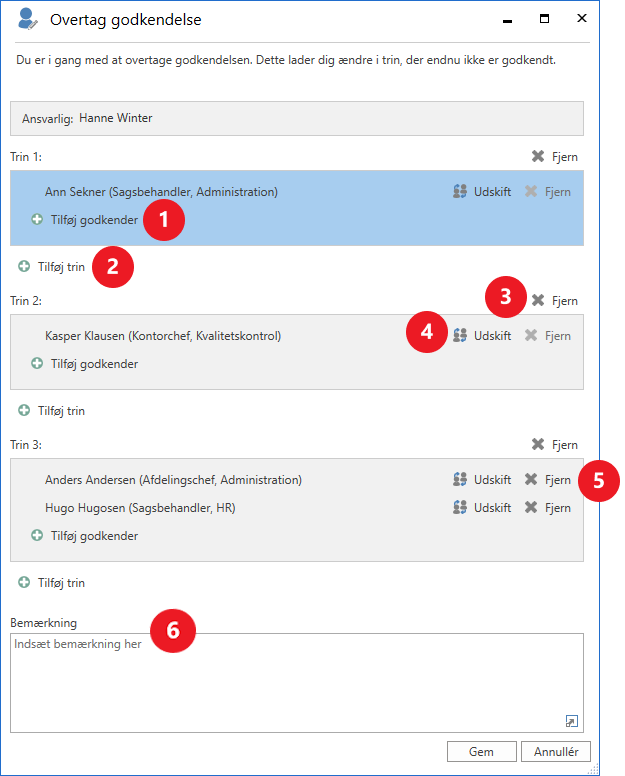This screenshot has width=625, height=776.
Task: Click Tilføj godkender text in Trin 3
Action: point(94,536)
